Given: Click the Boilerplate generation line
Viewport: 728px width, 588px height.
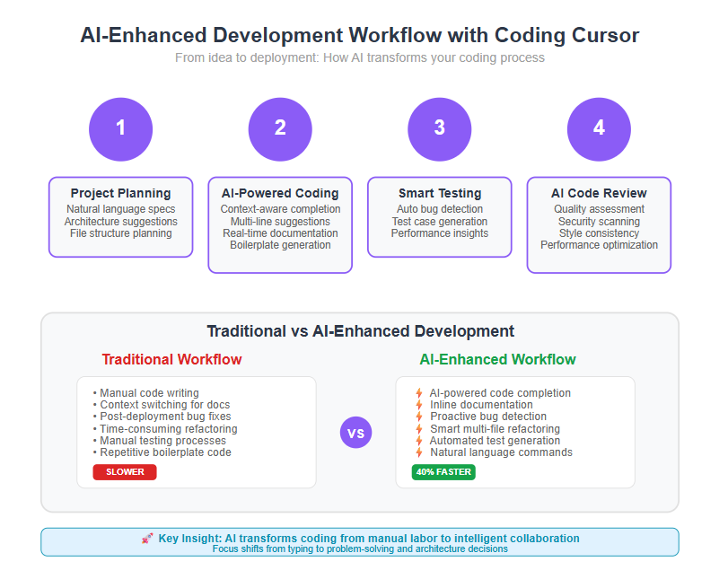Looking at the screenshot, I should pos(280,245).
